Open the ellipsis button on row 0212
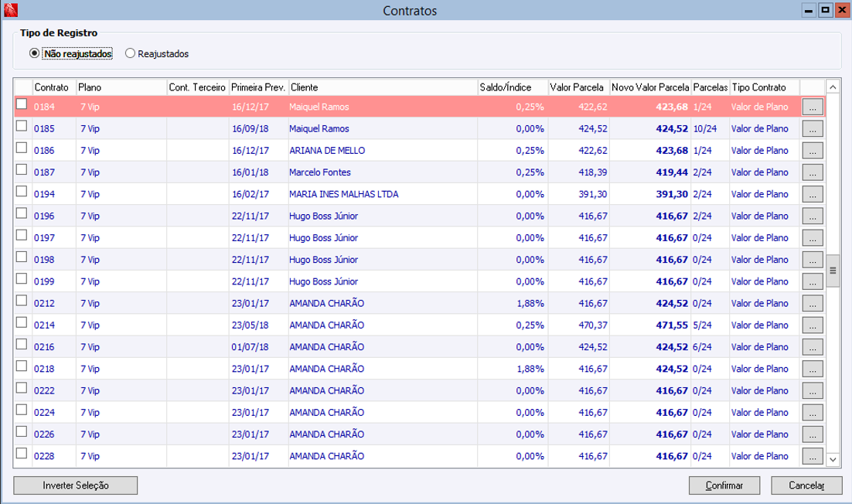The width and height of the screenshot is (852, 504). click(x=813, y=304)
